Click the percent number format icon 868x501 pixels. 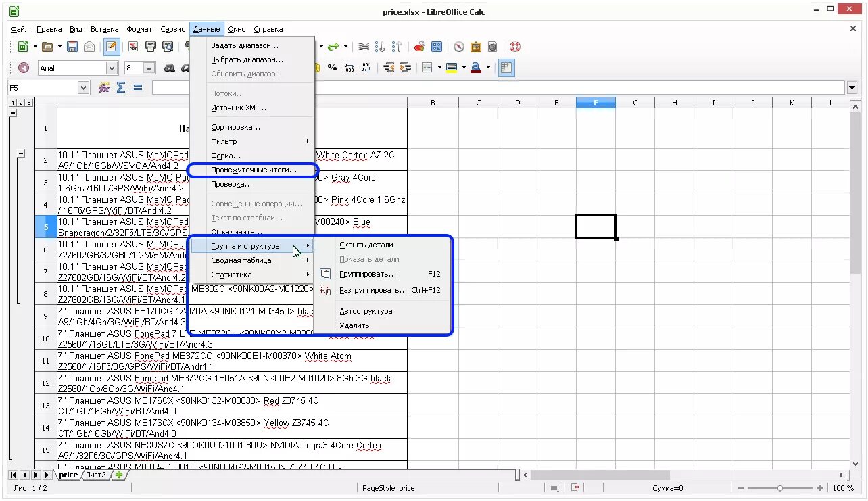click(332, 68)
